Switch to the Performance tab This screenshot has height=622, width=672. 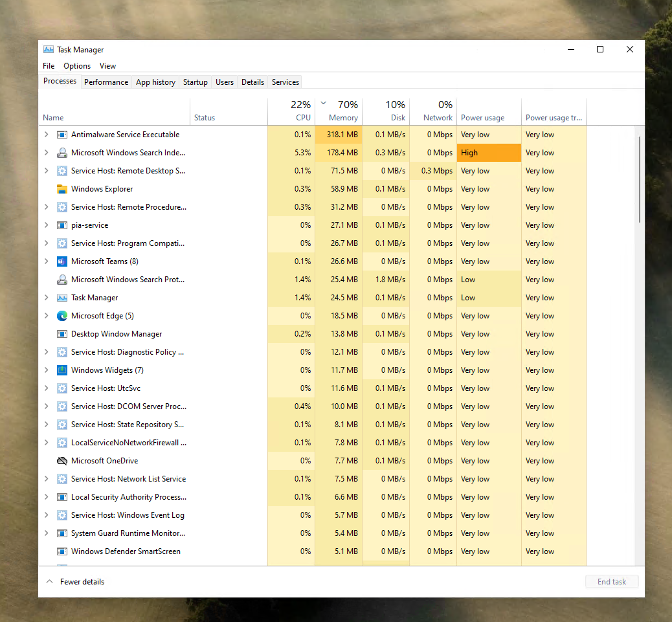[106, 82]
